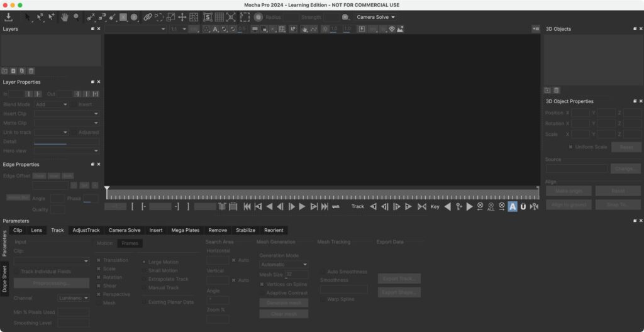Open the Input Clip dropdown in Track parameters
Viewport: 644px width, 332px height.
pos(52,261)
